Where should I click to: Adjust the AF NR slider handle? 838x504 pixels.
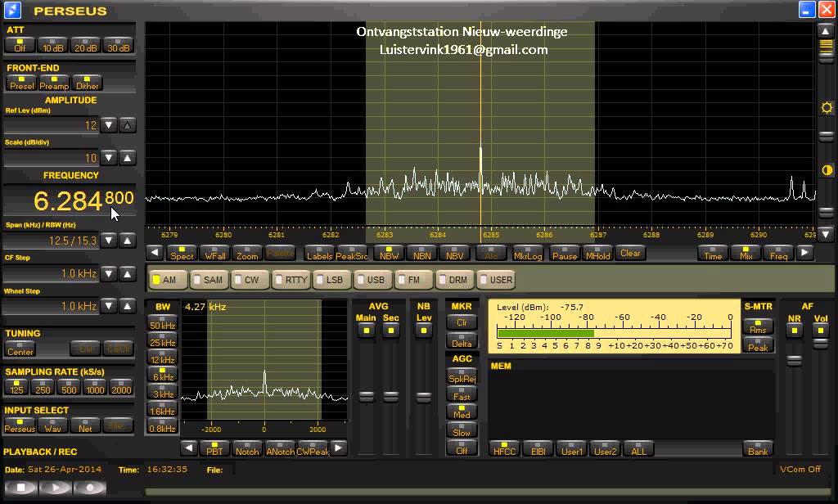(794, 361)
